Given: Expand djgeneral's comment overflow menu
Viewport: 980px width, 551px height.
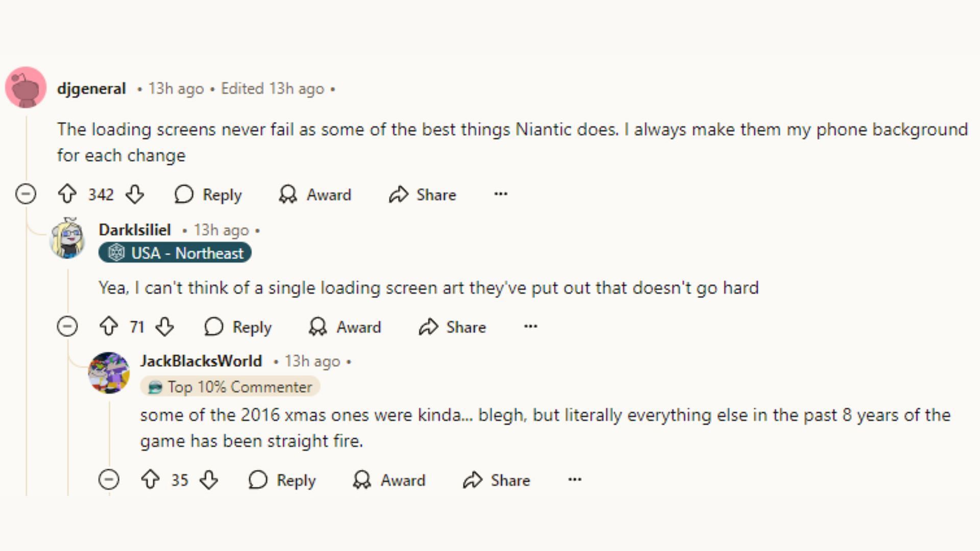Looking at the screenshot, I should 501,194.
